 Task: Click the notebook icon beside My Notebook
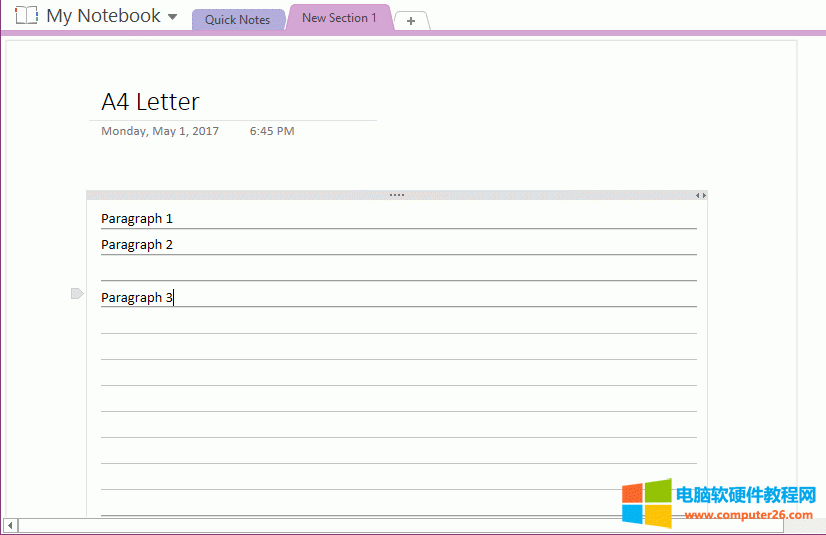(x=26, y=16)
